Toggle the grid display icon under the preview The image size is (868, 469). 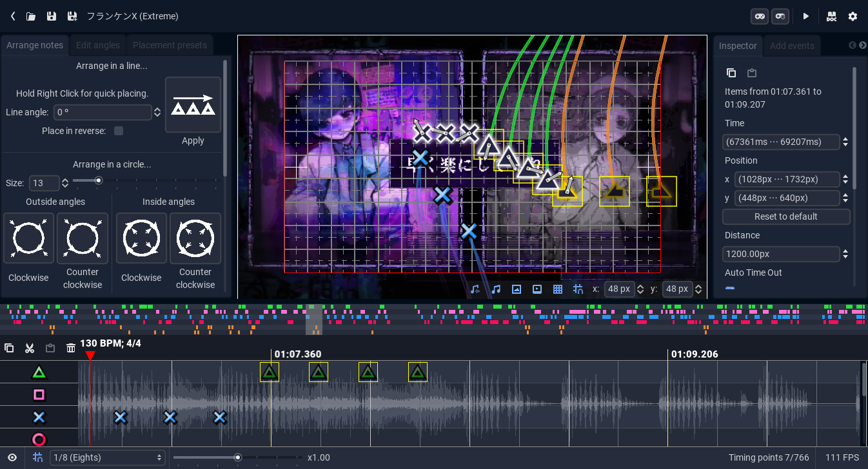tap(558, 289)
